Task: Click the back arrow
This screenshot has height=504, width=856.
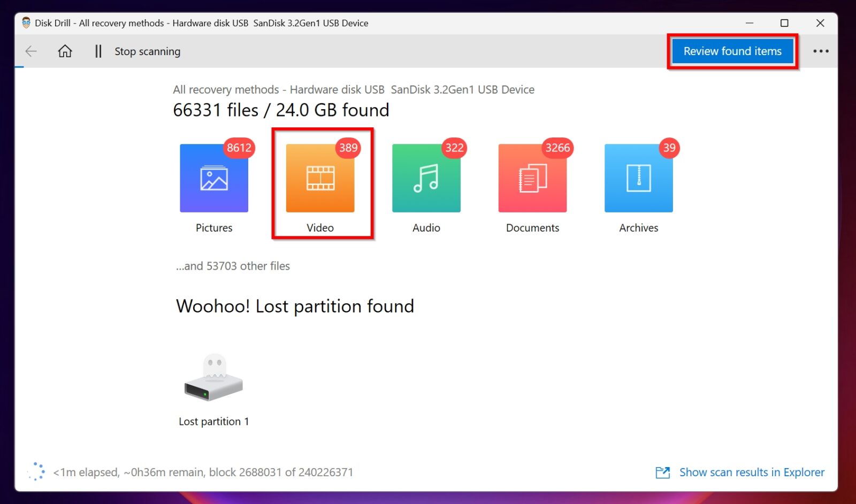Action: [x=30, y=51]
